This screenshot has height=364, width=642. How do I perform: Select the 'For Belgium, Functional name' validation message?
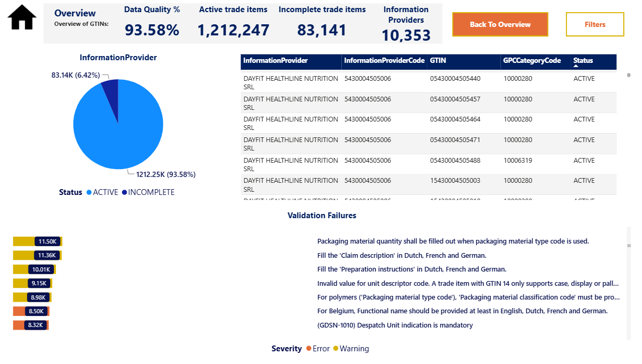[462, 311]
